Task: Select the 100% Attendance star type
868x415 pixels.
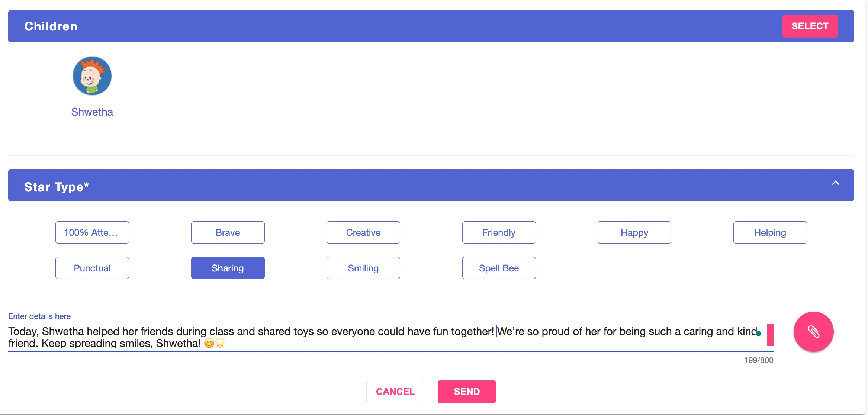Action: point(92,232)
